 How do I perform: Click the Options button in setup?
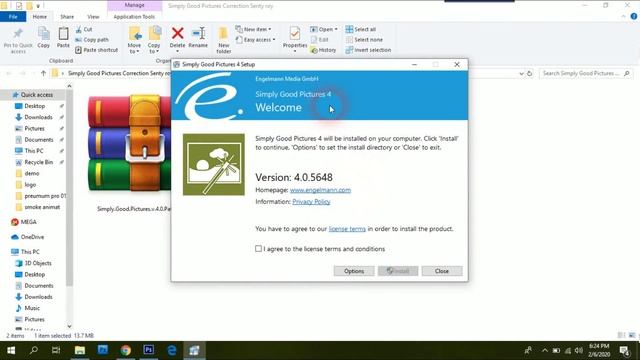tap(354, 271)
